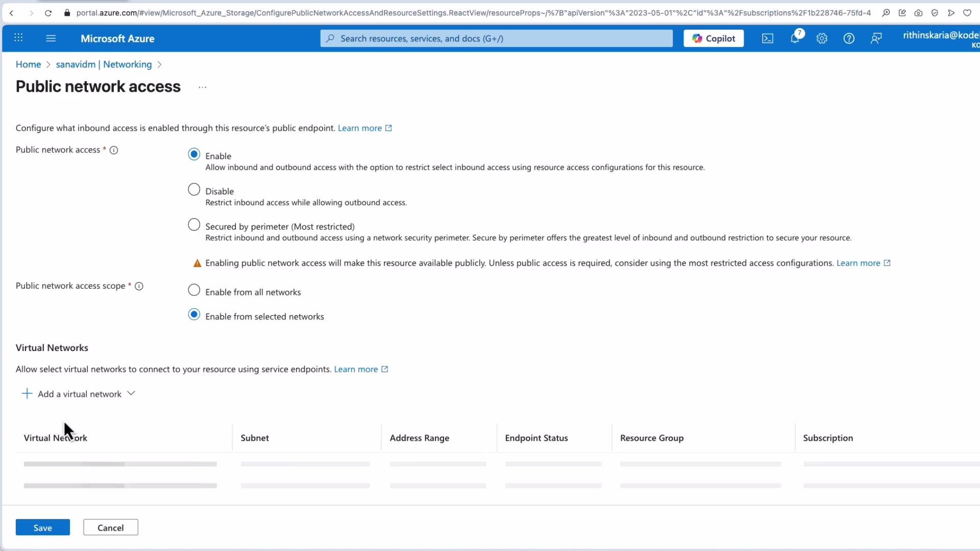
Task: Click the edit note icon in browser toolbar
Action: click(x=902, y=13)
